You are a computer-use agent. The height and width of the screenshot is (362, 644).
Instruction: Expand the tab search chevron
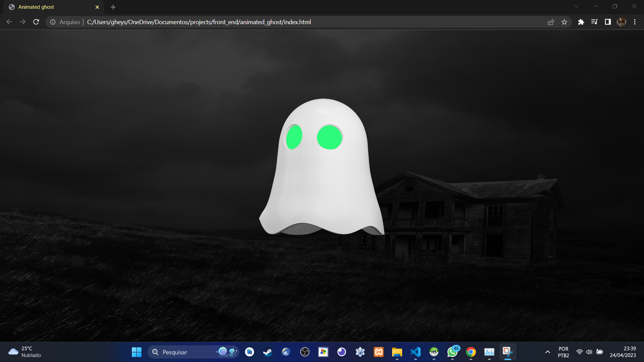(577, 6)
